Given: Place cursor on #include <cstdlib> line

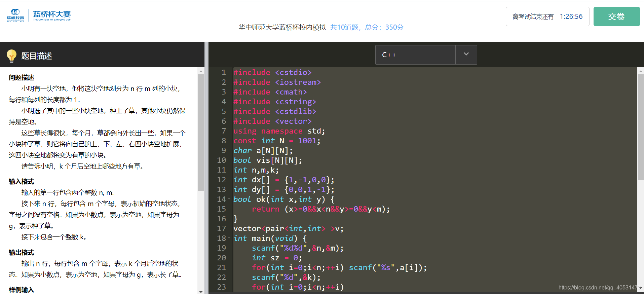Looking at the screenshot, I should (275, 111).
